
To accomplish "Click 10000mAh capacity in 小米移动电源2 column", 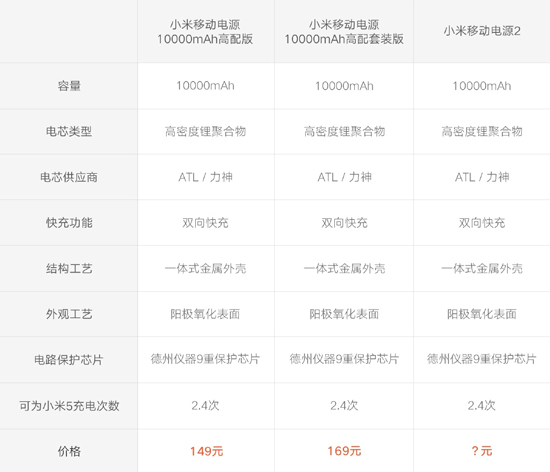I will (x=482, y=86).
